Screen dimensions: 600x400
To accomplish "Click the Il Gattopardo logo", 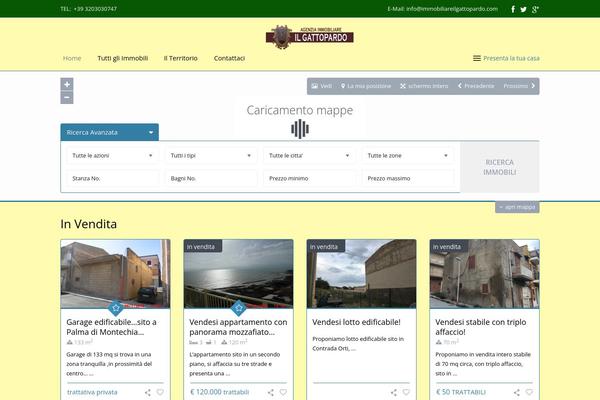I will click(310, 37).
